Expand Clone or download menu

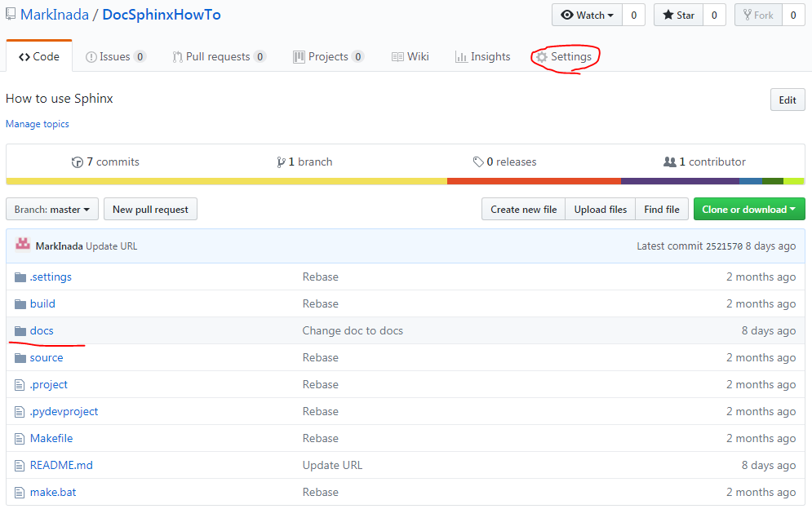pos(749,209)
